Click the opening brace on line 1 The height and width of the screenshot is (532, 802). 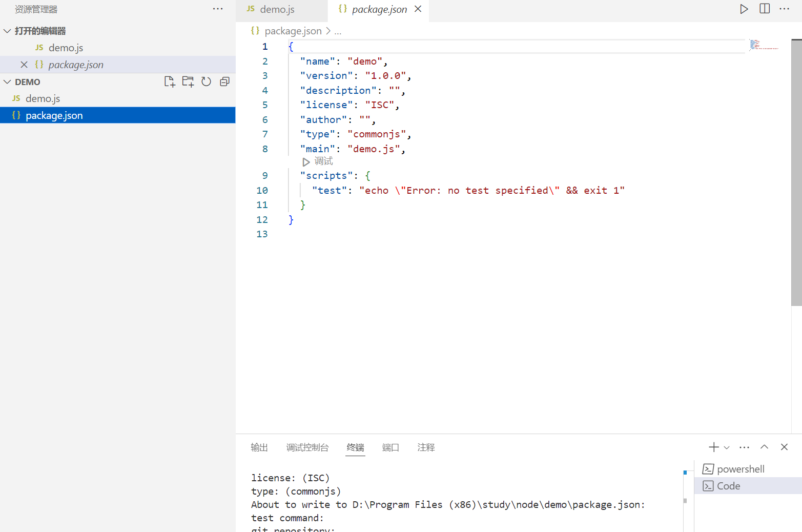coord(291,47)
